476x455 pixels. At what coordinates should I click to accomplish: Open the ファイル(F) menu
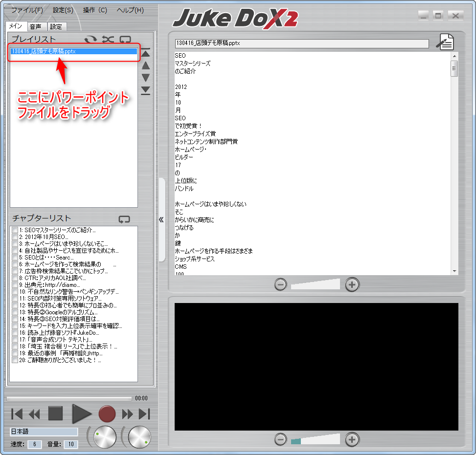(27, 10)
